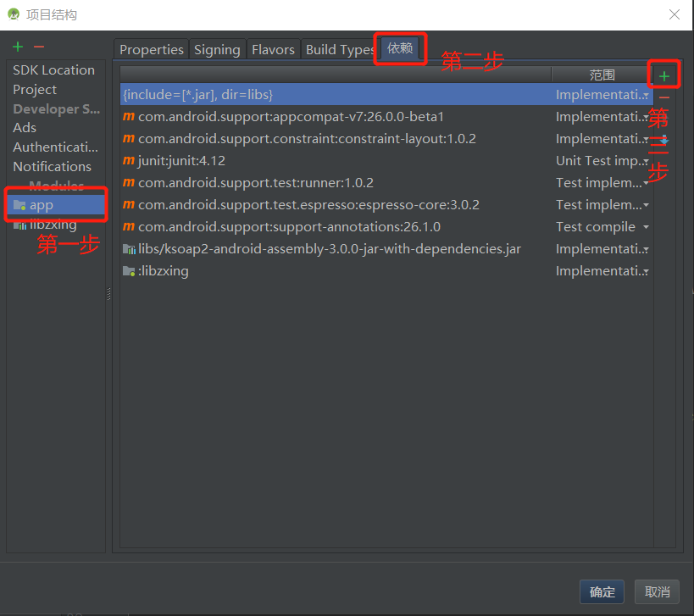694x616 pixels.
Task: Click the 取消 button
Action: coord(657,591)
